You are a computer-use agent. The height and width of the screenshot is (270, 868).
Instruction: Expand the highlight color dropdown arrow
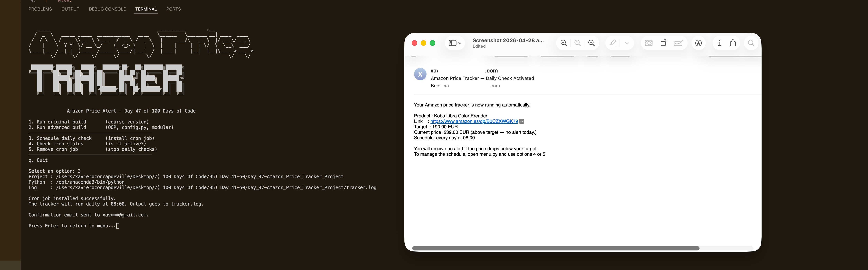click(x=626, y=43)
